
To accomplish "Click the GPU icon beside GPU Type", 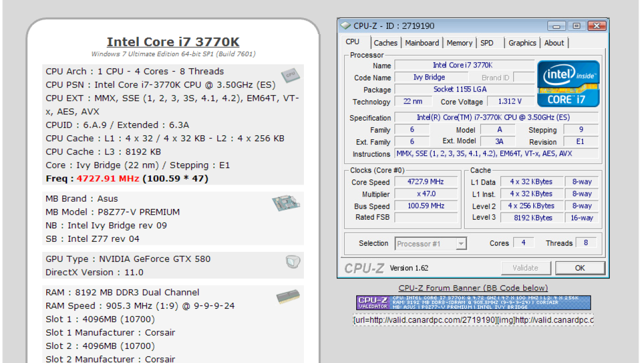I will pos(293,261).
